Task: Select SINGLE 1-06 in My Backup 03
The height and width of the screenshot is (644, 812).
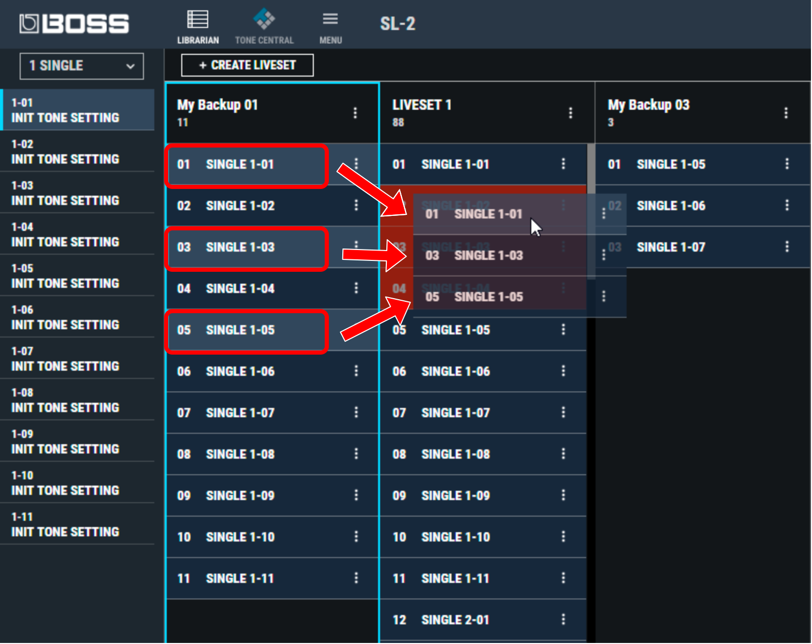Action: 703,206
